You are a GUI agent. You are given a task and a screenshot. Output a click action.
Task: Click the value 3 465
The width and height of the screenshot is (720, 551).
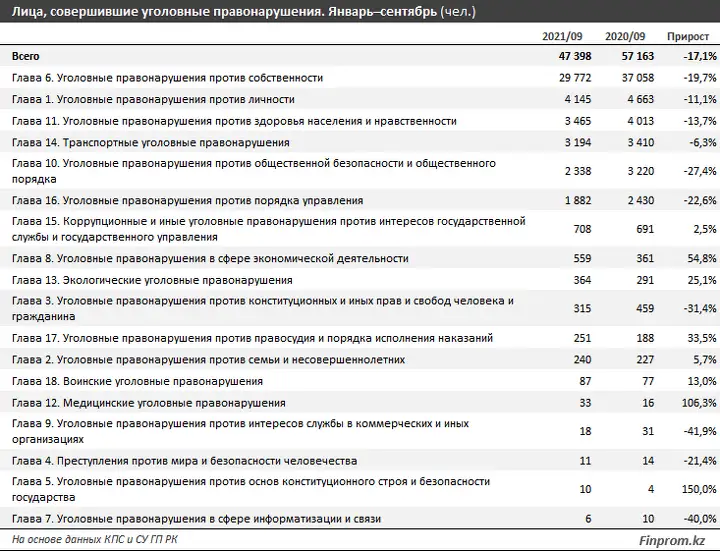[x=578, y=121]
